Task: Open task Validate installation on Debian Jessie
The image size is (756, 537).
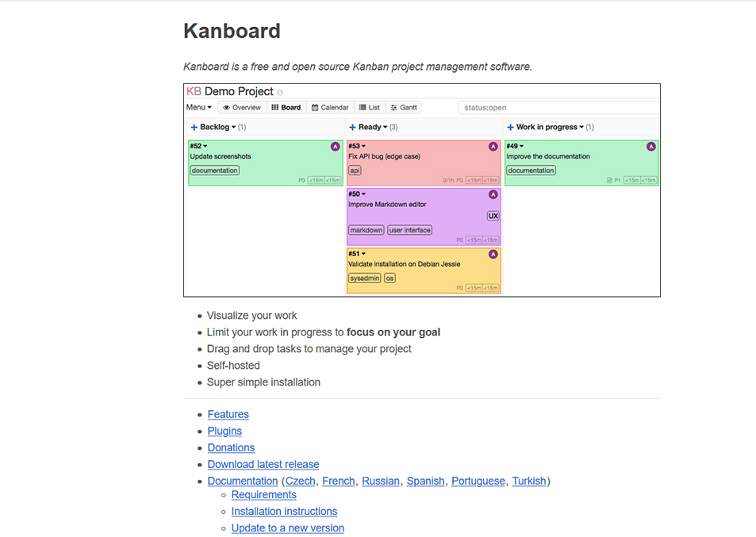Action: 404,264
